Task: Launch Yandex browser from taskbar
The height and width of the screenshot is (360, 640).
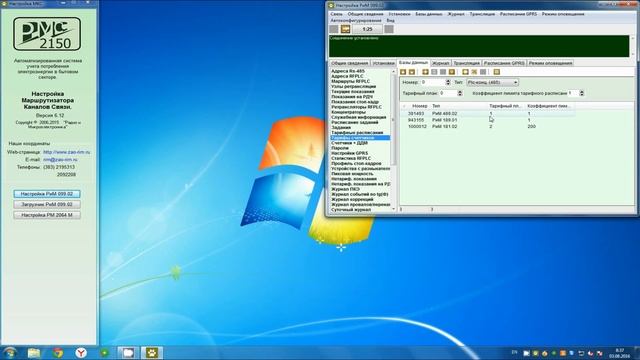Action: (x=81, y=353)
